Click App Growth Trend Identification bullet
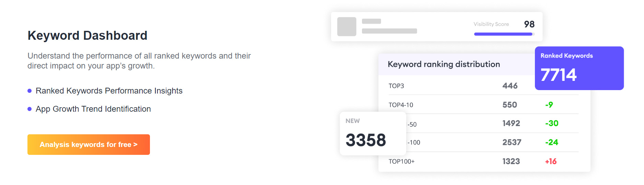 (x=89, y=109)
